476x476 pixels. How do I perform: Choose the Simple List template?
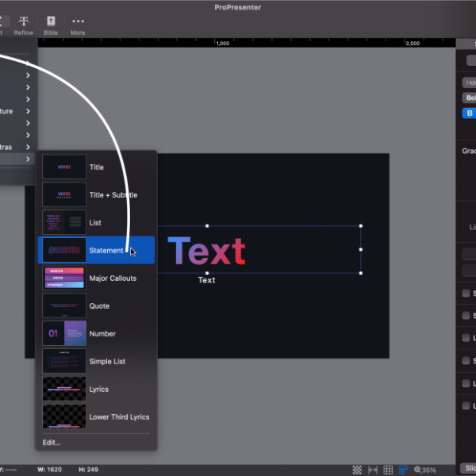pyautogui.click(x=96, y=361)
